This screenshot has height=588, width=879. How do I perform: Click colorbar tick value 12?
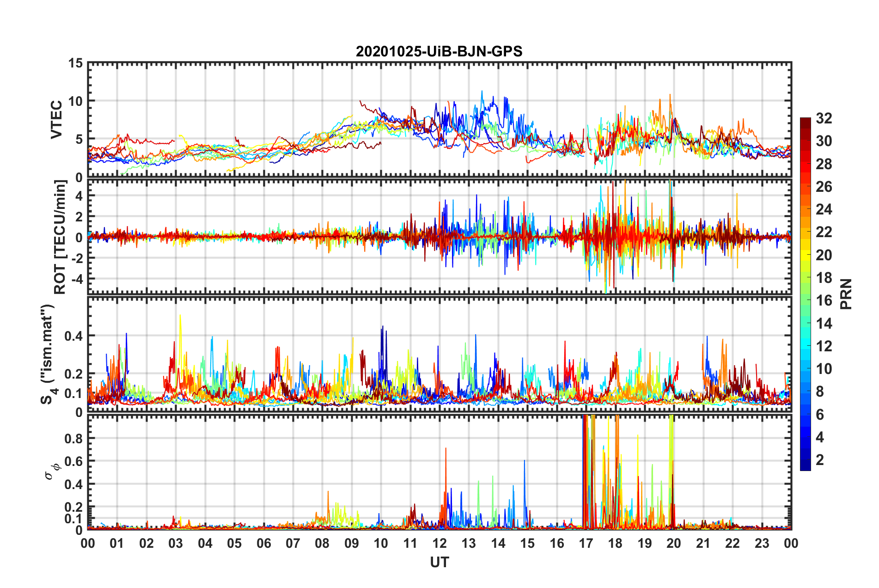point(824,346)
